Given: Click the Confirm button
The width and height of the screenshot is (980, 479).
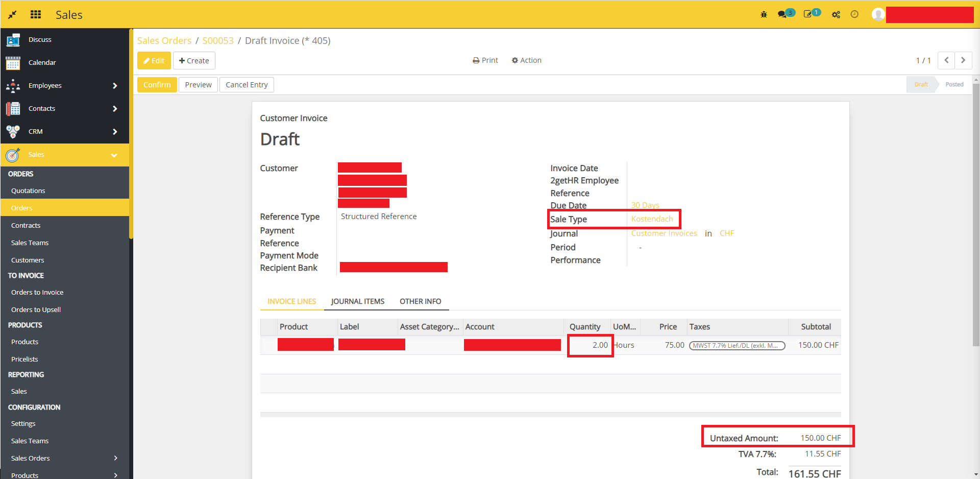Looking at the screenshot, I should [157, 84].
